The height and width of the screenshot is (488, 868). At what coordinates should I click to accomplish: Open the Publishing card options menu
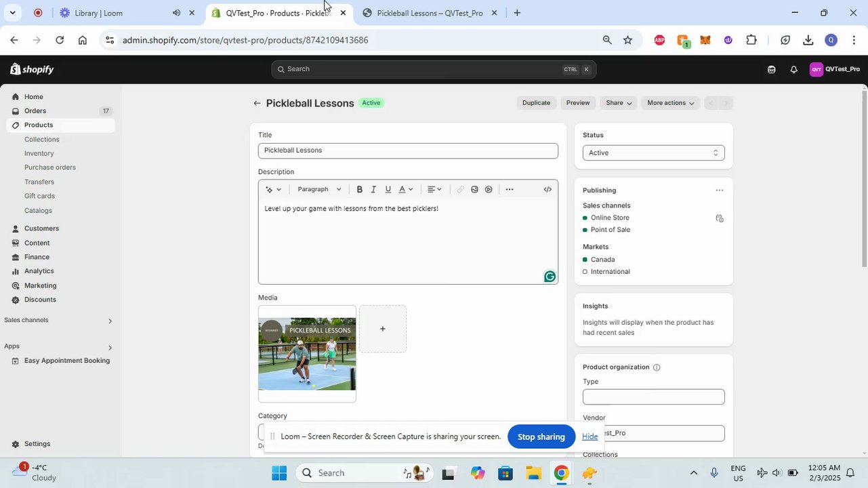tap(719, 190)
